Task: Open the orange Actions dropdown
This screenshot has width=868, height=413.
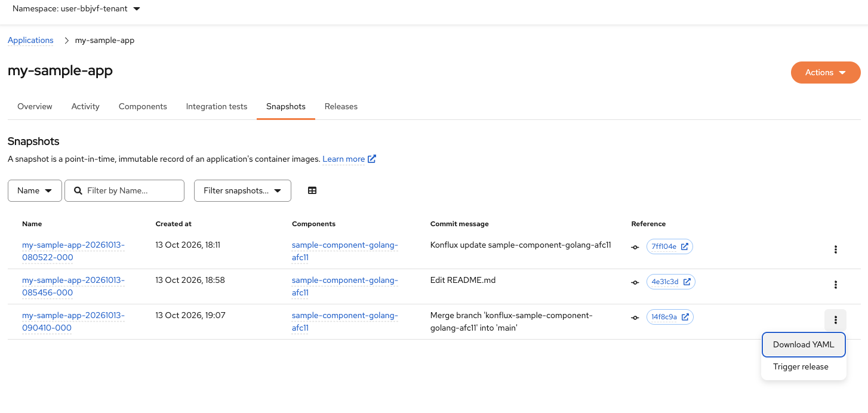Action: pos(826,72)
